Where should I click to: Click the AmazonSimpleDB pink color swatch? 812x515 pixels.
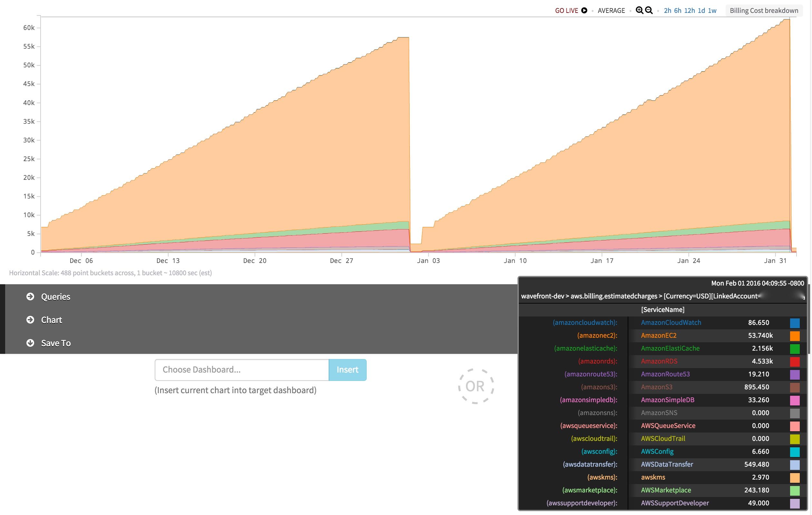coord(795,400)
